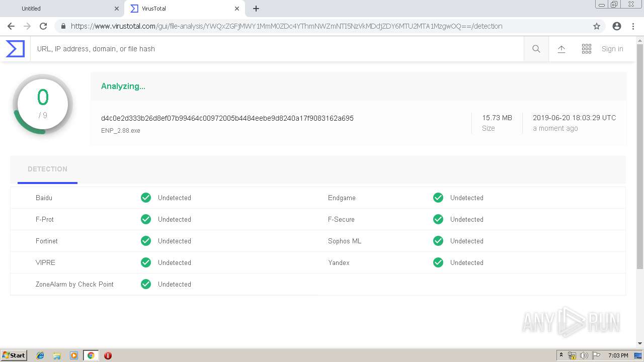Go back in browser history
Viewport: 644px width, 362px height.
11,26
